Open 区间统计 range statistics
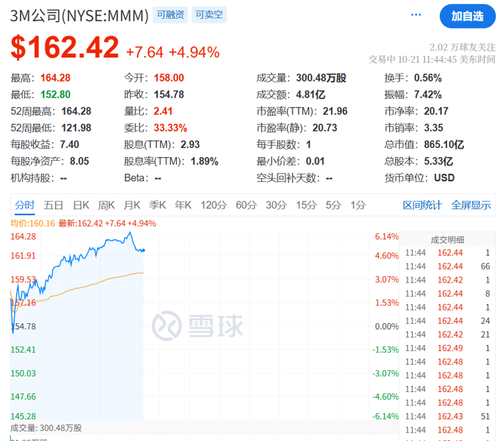 click(422, 205)
